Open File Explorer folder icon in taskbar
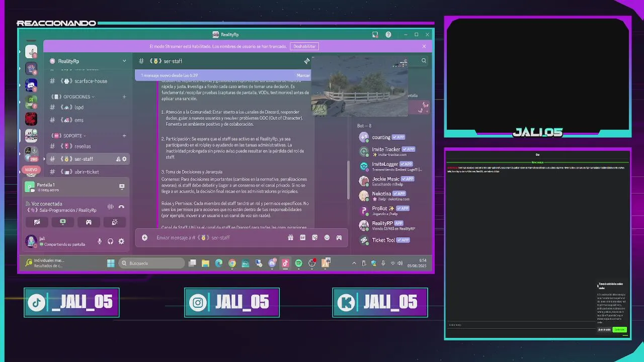Screen dimensions: 644x362 point(205,263)
